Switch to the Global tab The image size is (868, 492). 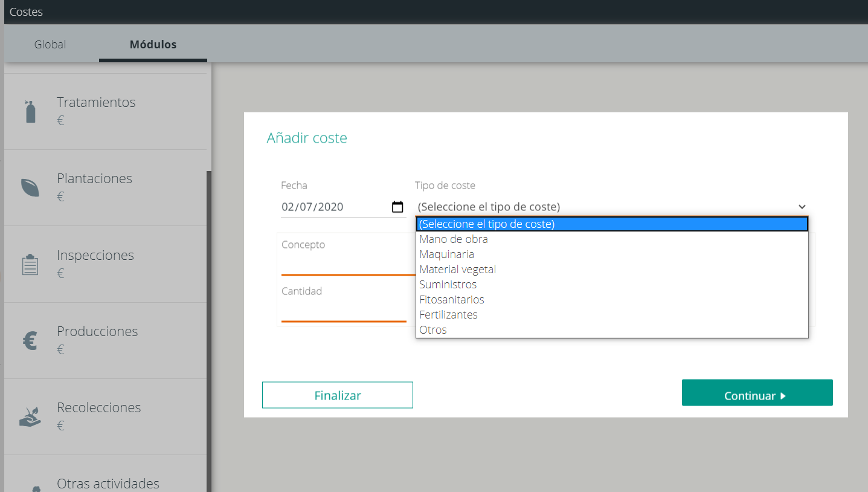[x=50, y=44]
